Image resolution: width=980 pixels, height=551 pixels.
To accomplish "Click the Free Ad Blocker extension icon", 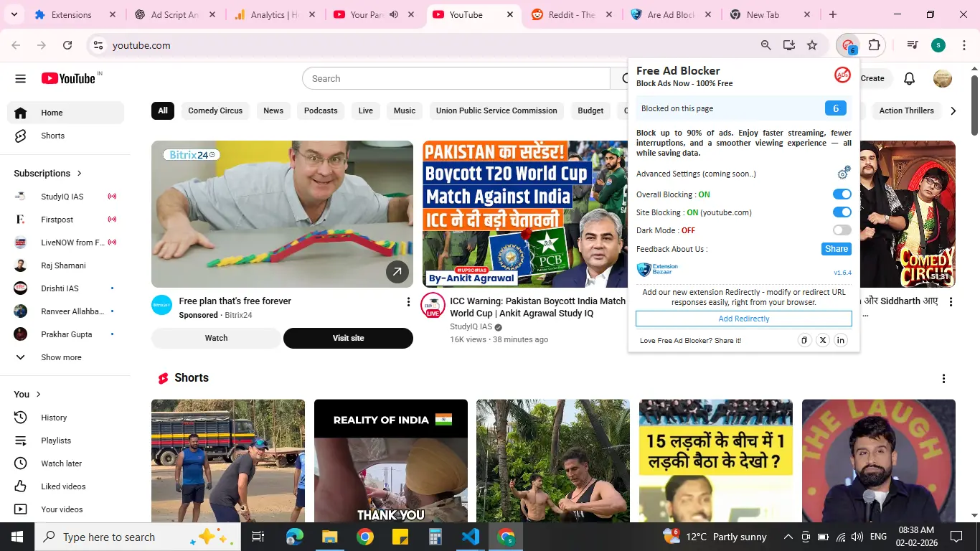I will (849, 45).
